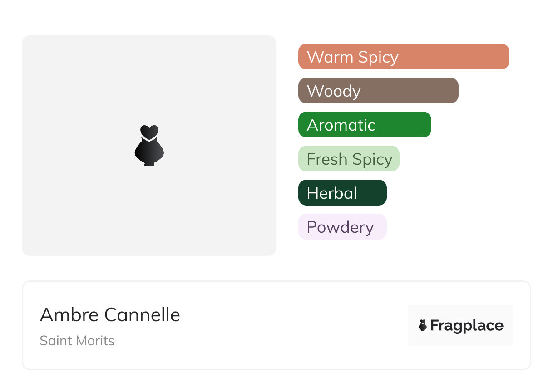Screen dimensions: 553x392
Task: Select the green Aromatic accord bar
Action: [x=365, y=125]
